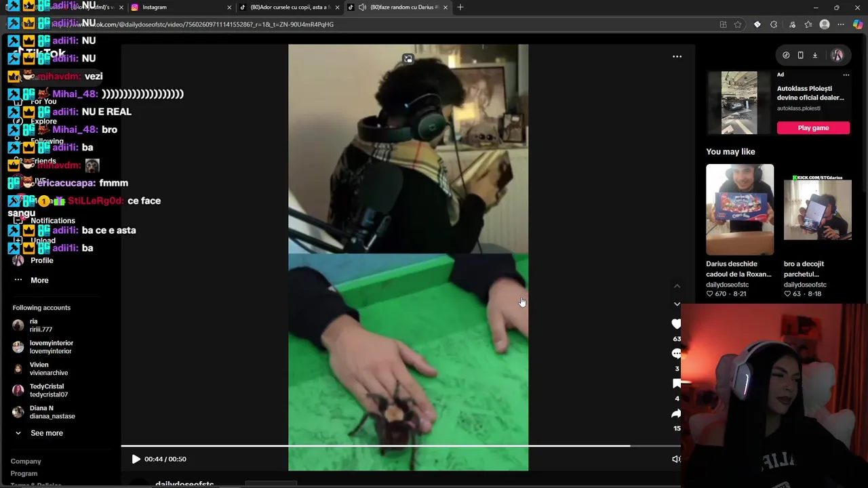Like the video with the heart icon
Viewport: 868px width, 488px height.
click(x=676, y=324)
